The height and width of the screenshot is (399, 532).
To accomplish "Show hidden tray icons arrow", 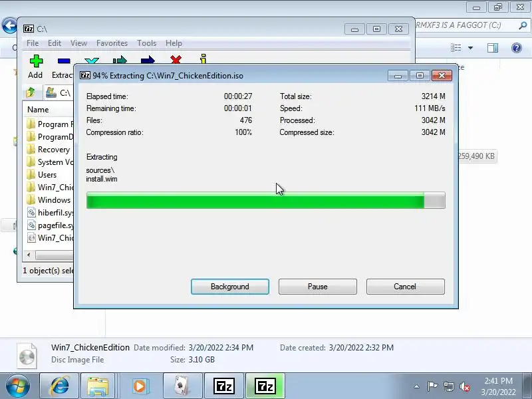I will pyautogui.click(x=417, y=386).
